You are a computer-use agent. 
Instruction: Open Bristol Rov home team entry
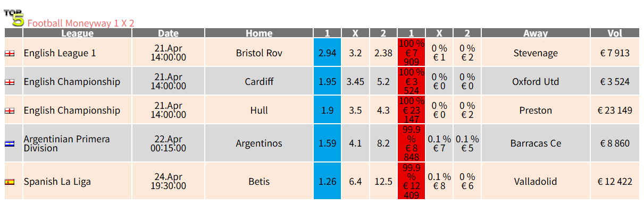pos(259,53)
